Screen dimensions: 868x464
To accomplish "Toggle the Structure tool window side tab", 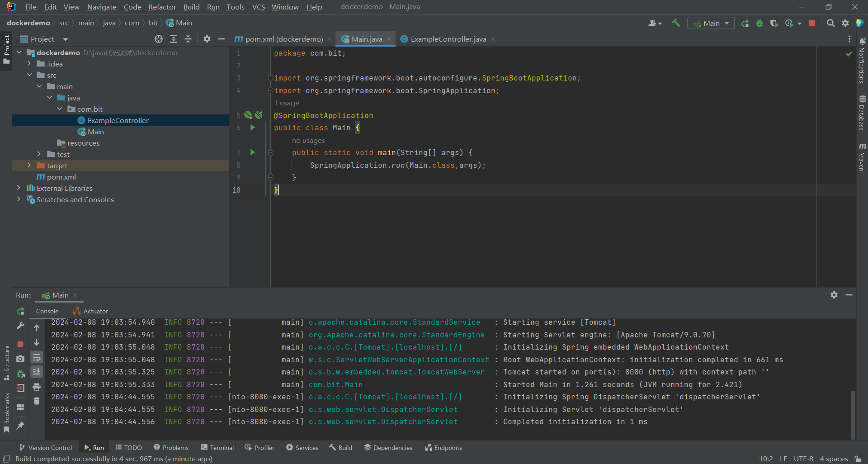I will tap(6, 363).
